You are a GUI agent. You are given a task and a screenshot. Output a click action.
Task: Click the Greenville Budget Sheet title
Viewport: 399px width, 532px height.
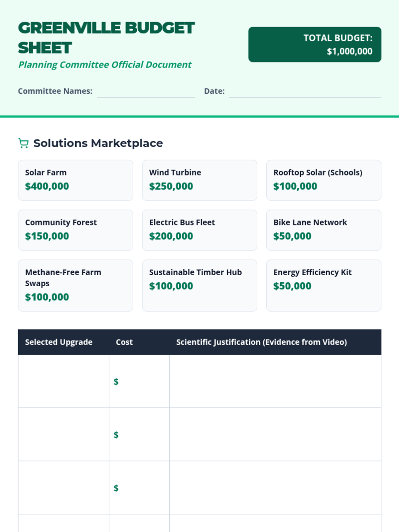(x=106, y=38)
